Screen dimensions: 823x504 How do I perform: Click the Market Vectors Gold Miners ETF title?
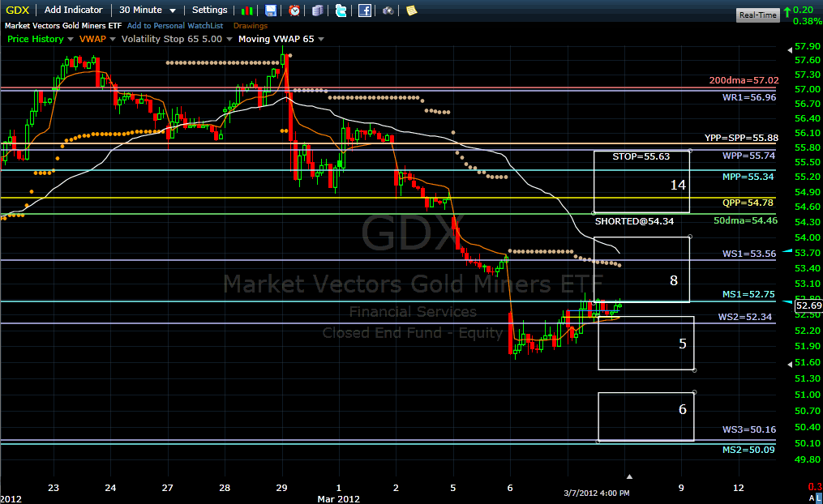63,26
